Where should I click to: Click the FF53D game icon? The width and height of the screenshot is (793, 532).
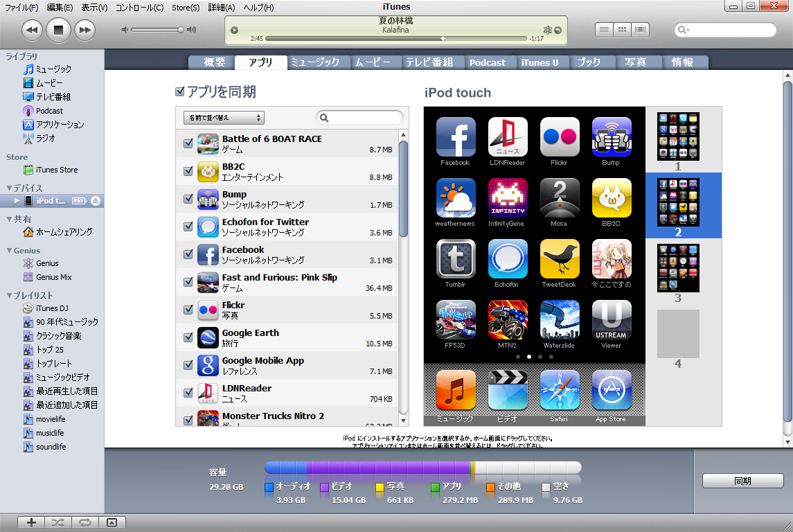coord(456,320)
